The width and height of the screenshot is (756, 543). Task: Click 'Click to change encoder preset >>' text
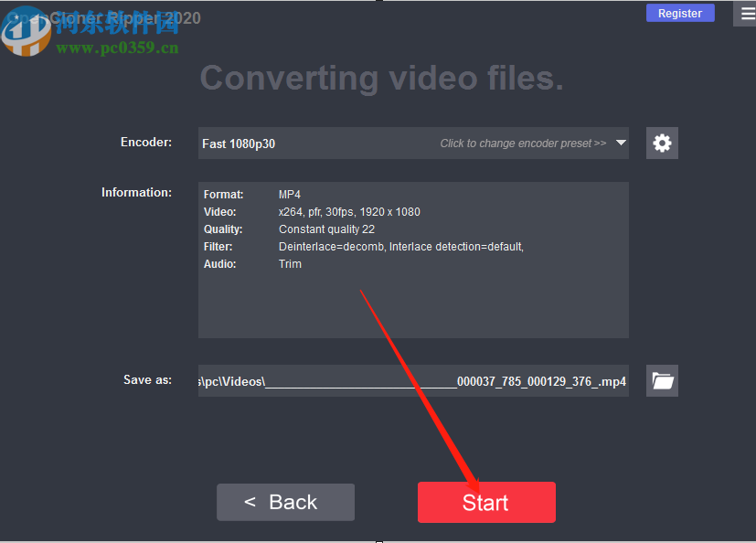pos(523,144)
